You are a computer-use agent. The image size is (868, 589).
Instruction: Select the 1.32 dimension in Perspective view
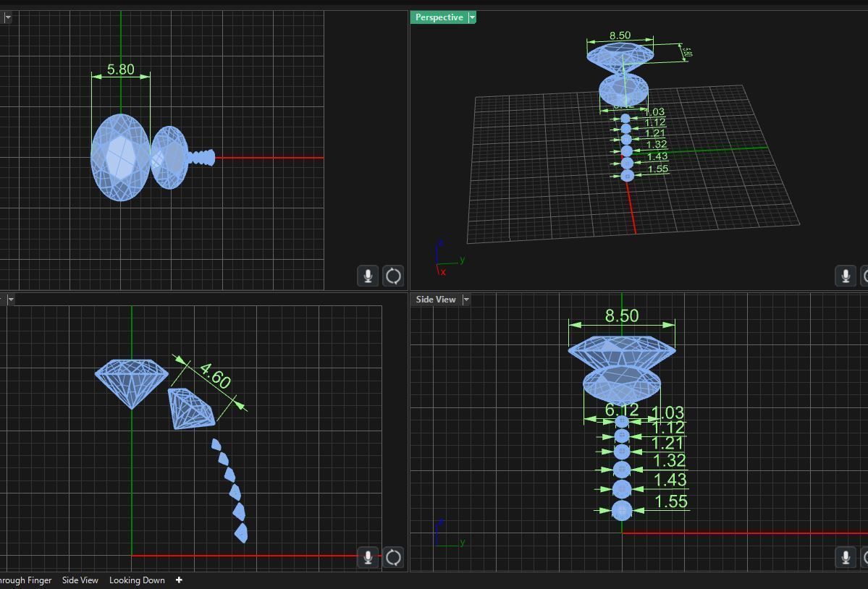(657, 145)
